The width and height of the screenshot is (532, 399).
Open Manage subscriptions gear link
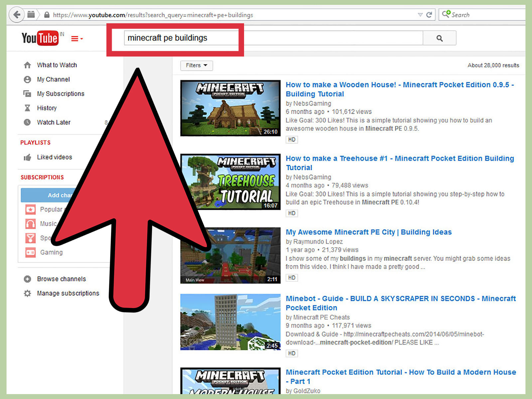point(68,293)
